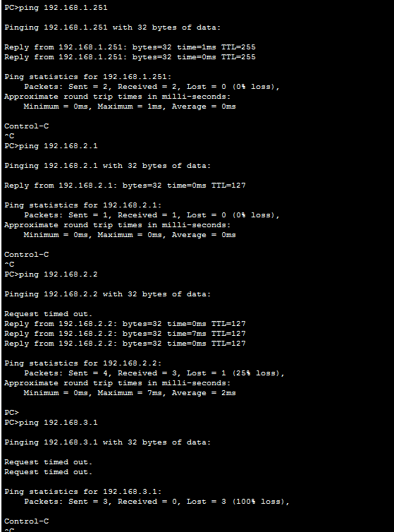Screen dimensions: 394x532
Task: Click the 'ping 192.168.2.2' command line
Action: click(x=51, y=274)
